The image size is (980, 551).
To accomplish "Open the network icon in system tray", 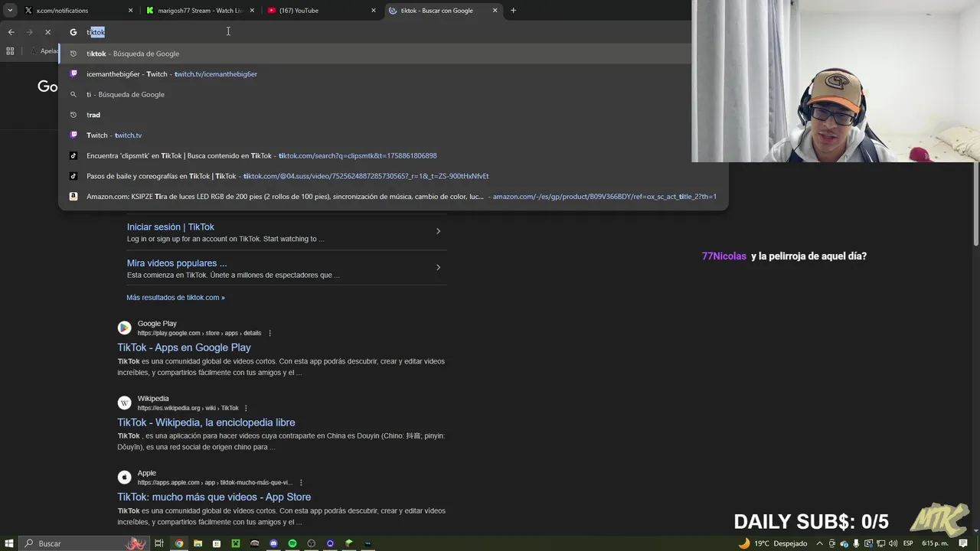I will coord(880,543).
